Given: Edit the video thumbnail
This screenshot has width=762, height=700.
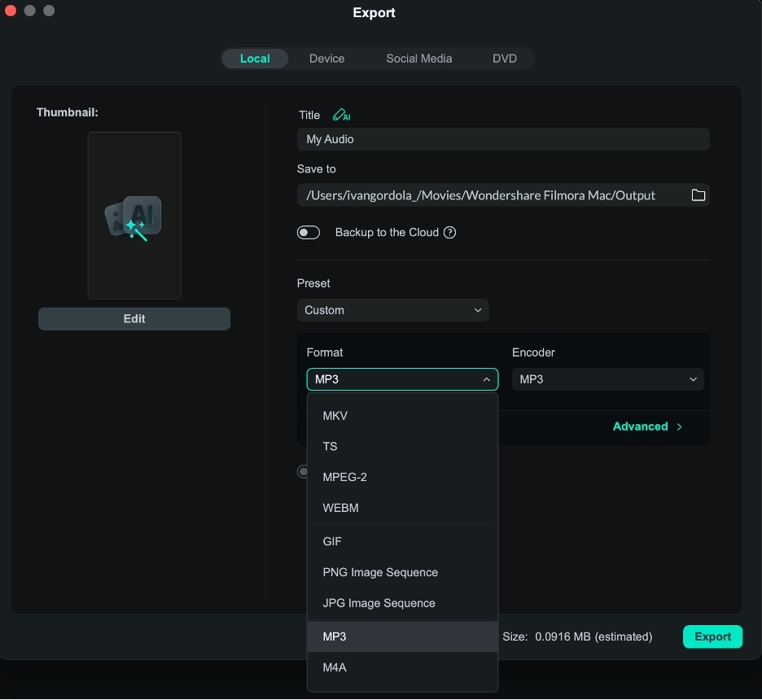Looking at the screenshot, I should click(134, 318).
